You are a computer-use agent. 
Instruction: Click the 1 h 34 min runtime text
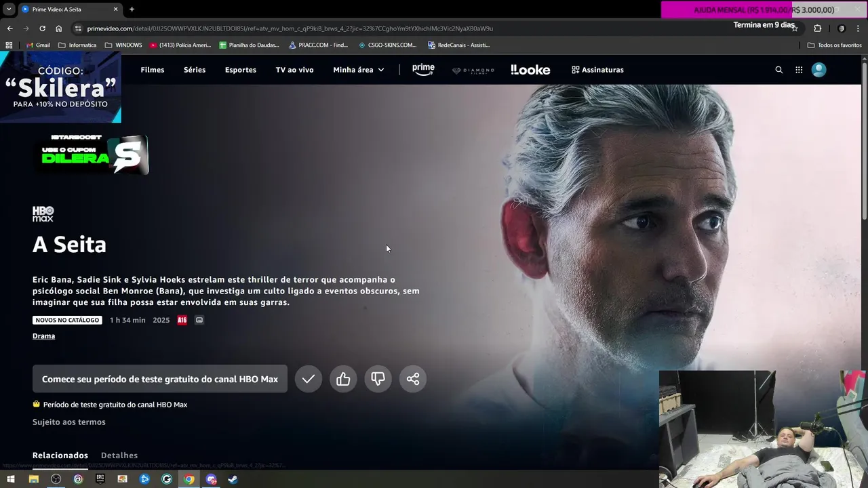[x=127, y=320]
